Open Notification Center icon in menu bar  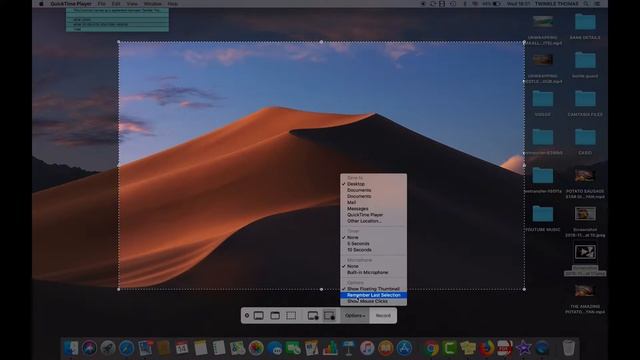[x=597, y=4]
